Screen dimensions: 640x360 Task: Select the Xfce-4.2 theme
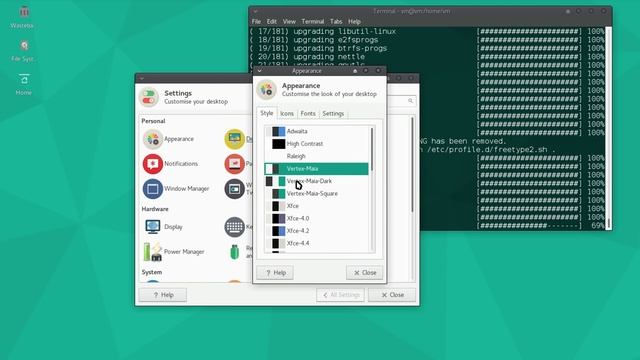pos(316,231)
